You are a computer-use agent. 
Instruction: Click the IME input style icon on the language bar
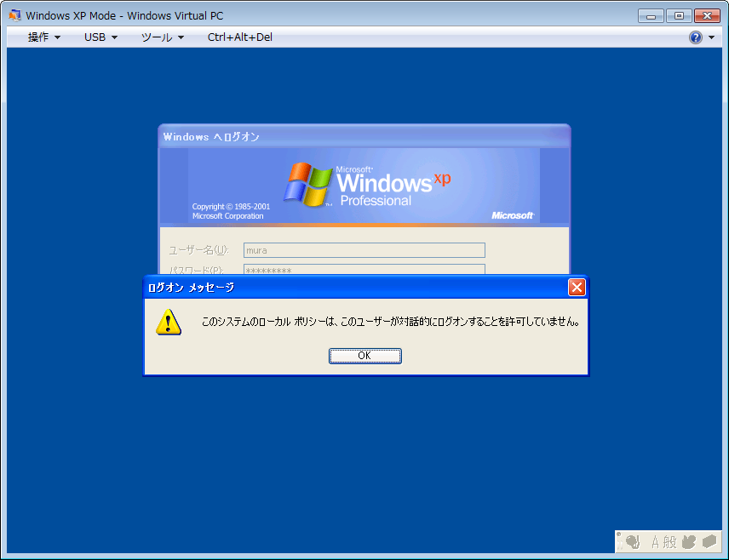[x=632, y=542]
